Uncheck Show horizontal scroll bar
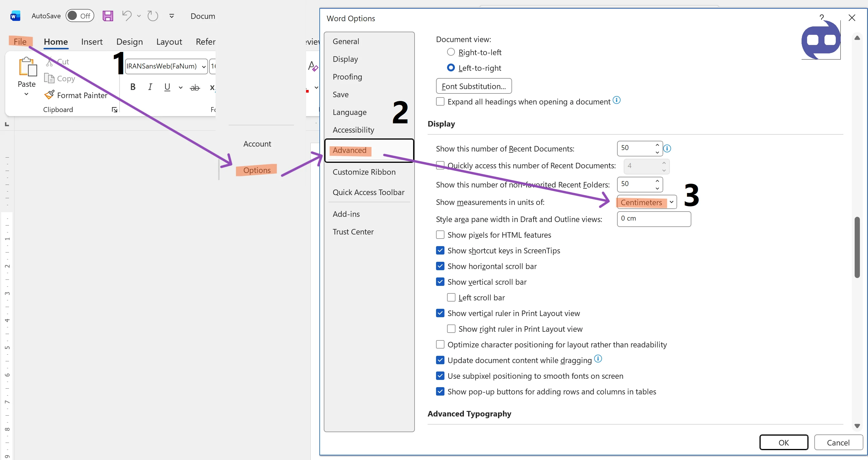This screenshot has width=868, height=460. [440, 266]
